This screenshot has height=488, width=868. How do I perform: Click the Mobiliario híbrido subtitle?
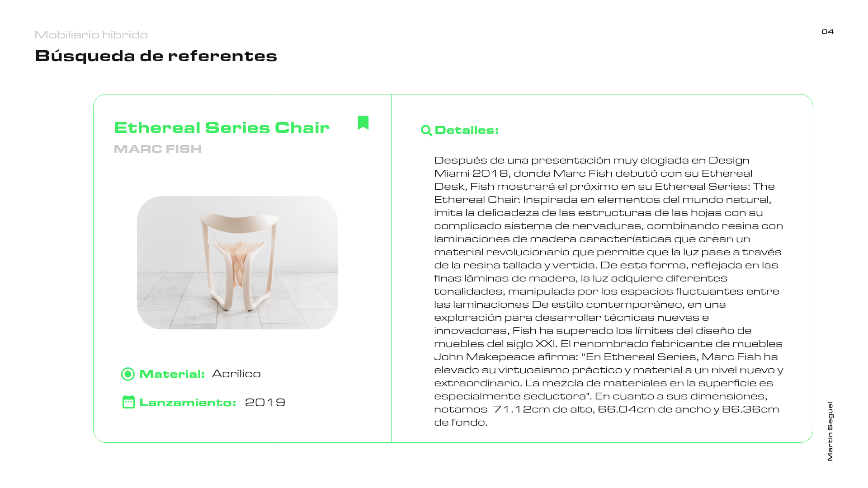point(91,35)
